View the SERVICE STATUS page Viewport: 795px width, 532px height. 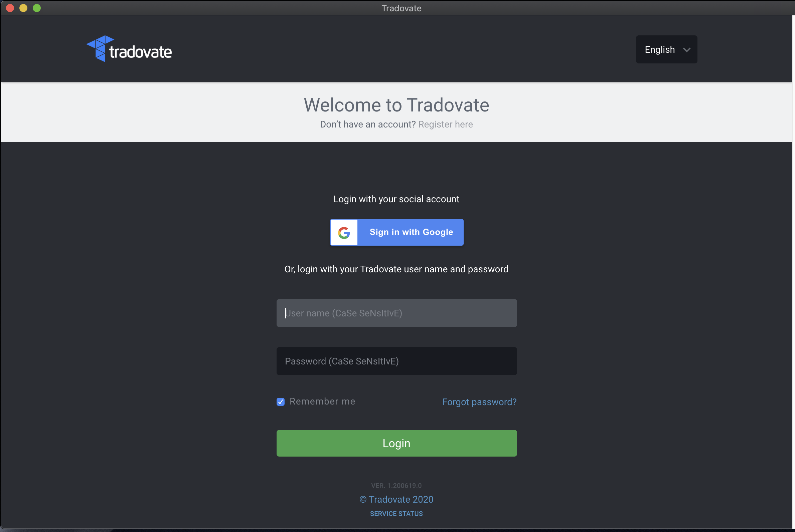(396, 514)
